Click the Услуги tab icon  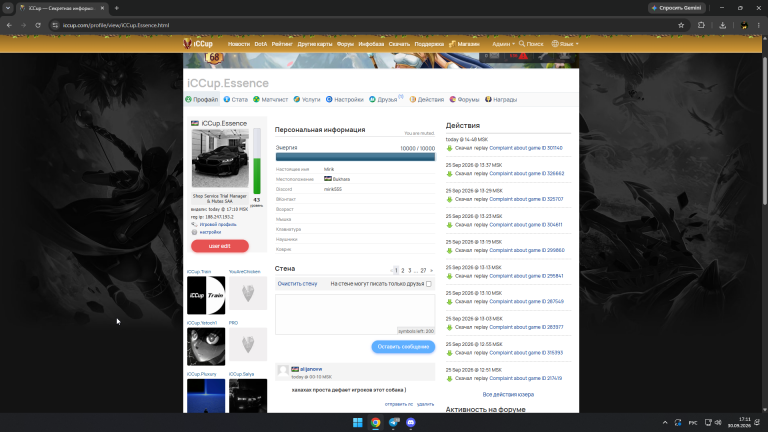[x=297, y=99]
